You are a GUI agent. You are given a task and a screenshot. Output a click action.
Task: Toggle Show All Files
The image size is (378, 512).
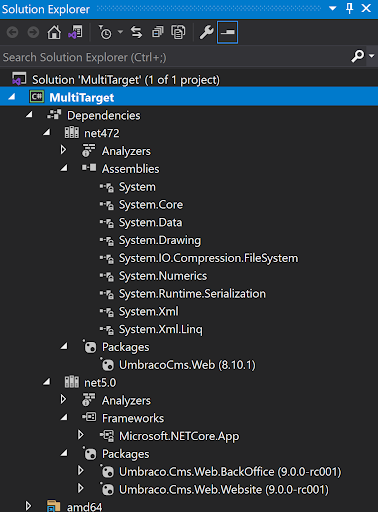point(178,32)
